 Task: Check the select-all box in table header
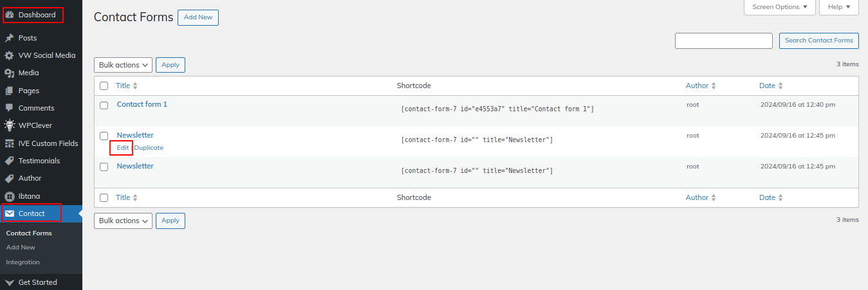tap(104, 86)
